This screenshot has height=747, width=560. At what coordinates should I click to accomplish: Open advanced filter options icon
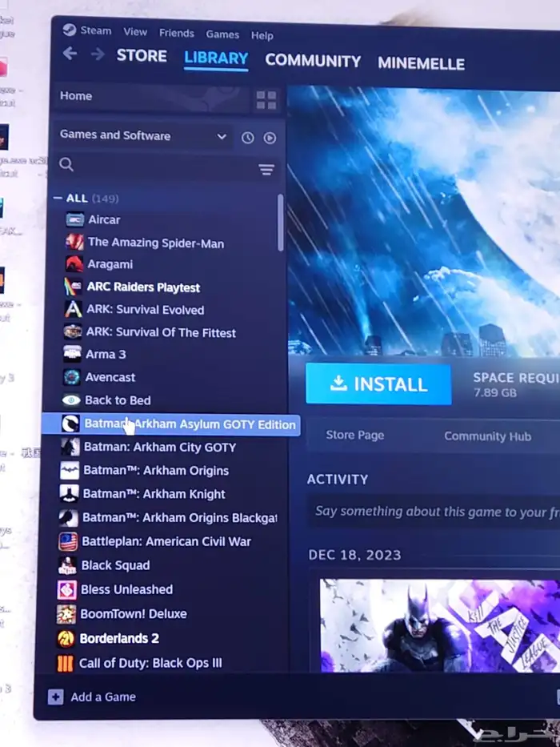point(266,170)
